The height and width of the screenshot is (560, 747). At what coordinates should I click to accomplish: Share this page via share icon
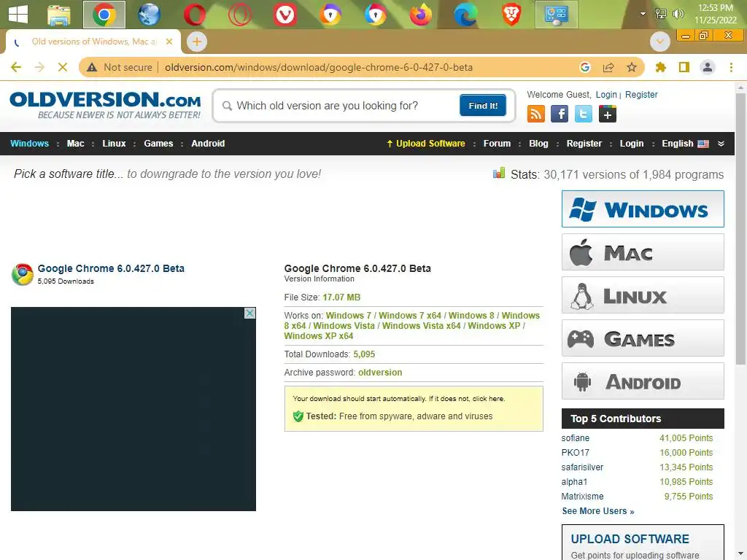coord(608,67)
